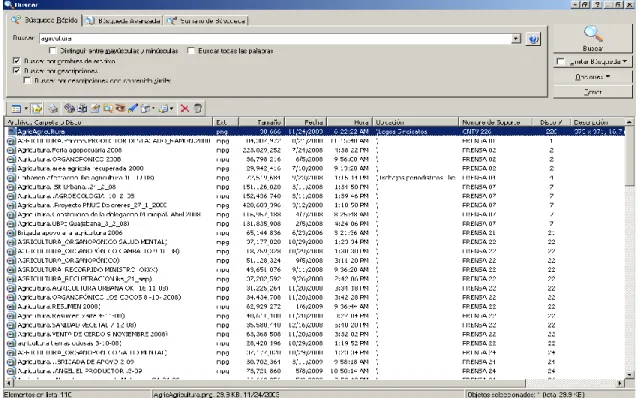Click file icon of Brigada apoyo a la agricultura row
This screenshot has width=639, height=398.
[x=11, y=233]
